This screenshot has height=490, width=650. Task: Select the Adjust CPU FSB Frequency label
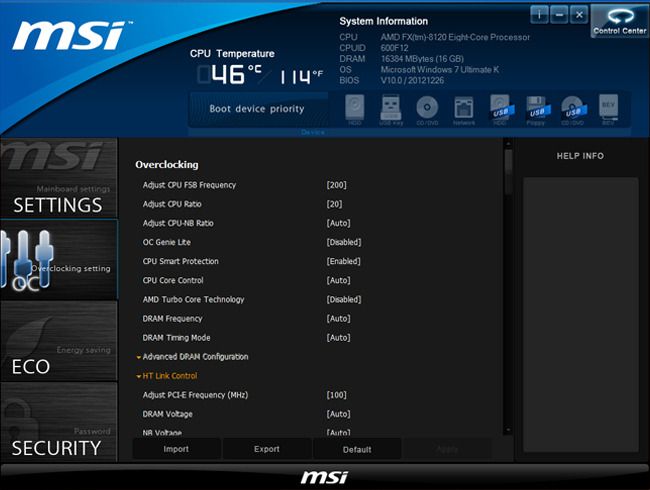pyautogui.click(x=189, y=185)
